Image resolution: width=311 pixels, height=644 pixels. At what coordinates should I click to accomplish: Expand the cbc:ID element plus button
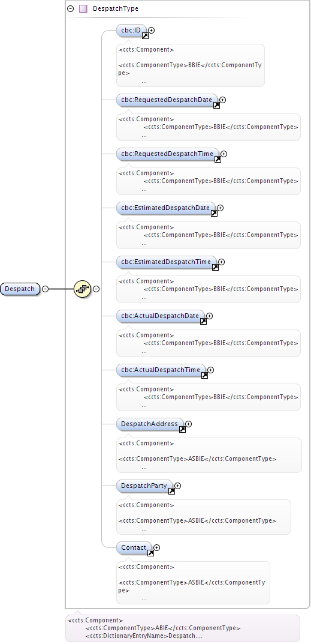point(152,30)
